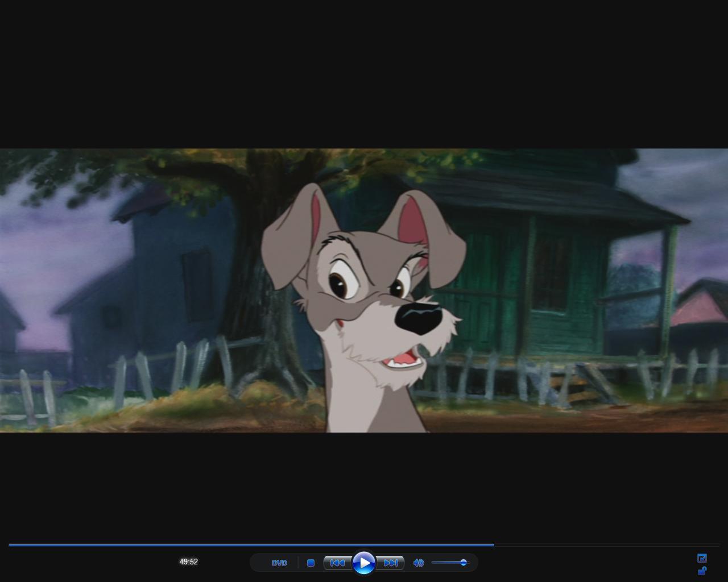
Task: Skip to the next chapter
Action: click(391, 563)
